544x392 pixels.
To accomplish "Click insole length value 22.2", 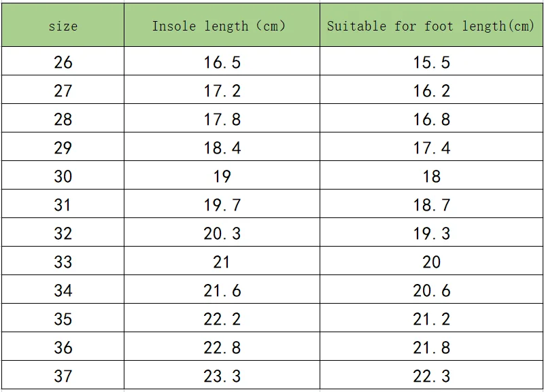I will [222, 319].
